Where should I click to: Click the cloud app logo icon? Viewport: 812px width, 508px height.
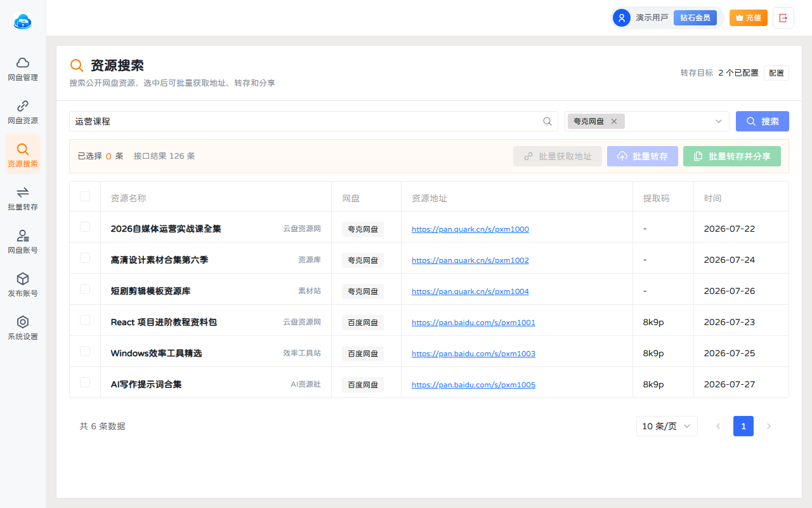click(x=23, y=22)
